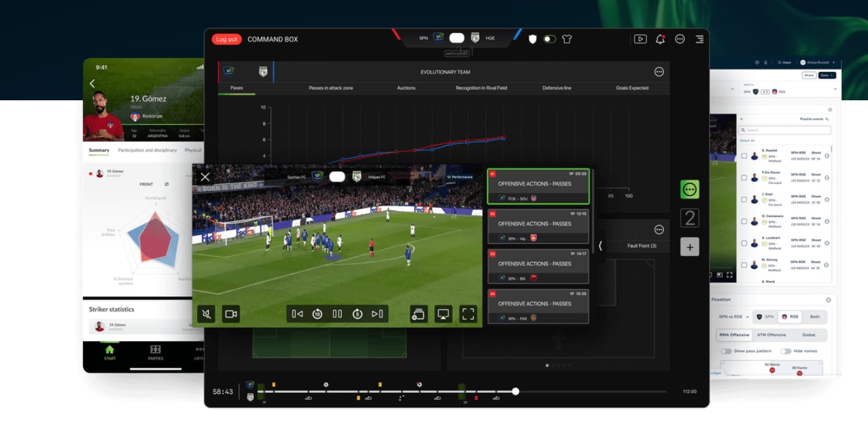Open Evolutionary Team panel options menu
Screen dimensions: 868x448
[659, 72]
